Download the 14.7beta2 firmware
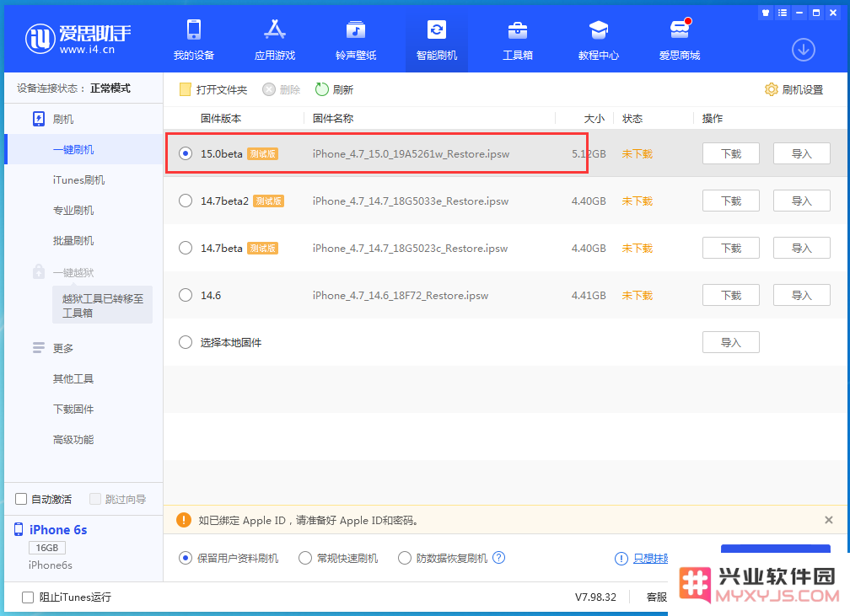 coord(731,201)
